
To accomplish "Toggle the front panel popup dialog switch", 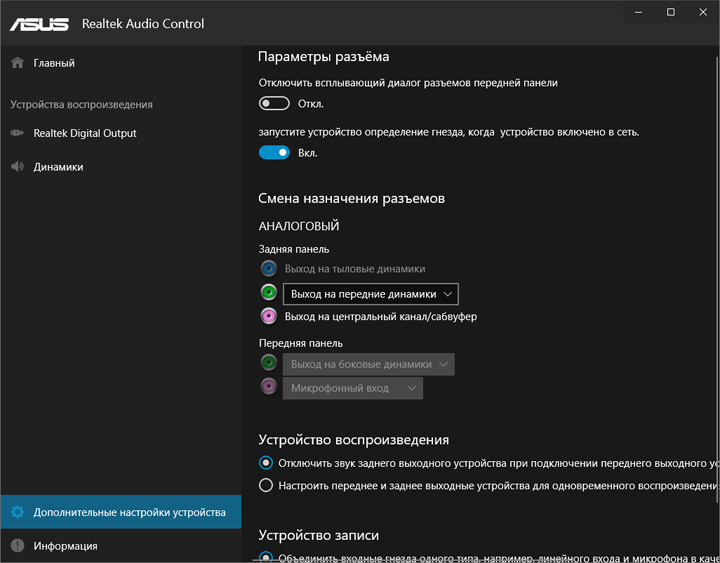I will tap(274, 104).
